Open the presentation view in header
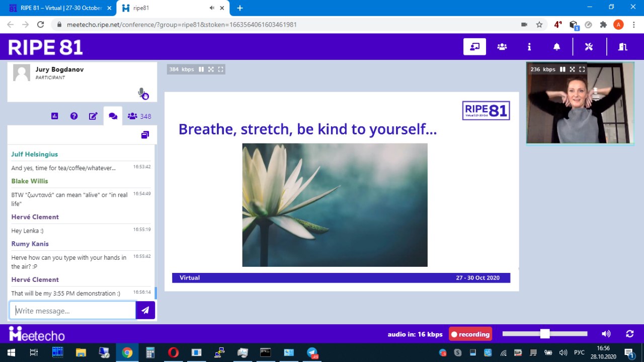The height and width of the screenshot is (362, 644). coord(474,47)
